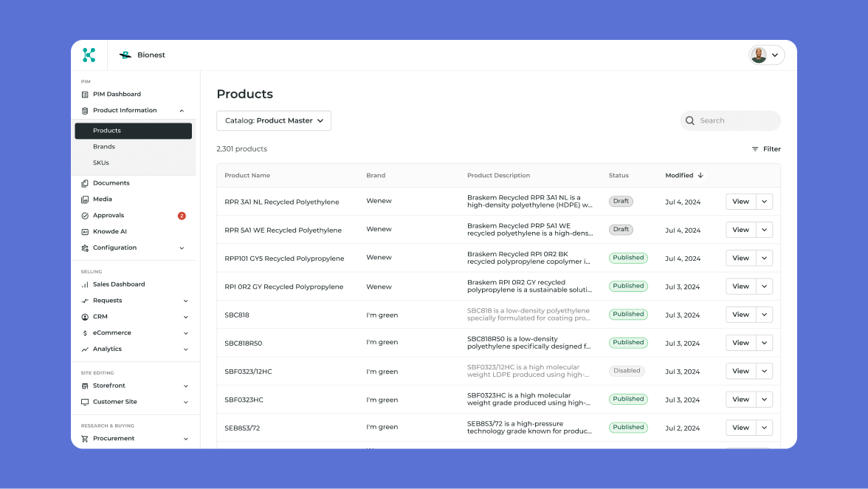Click the Knowde logo icon
This screenshot has height=489, width=868.
click(x=89, y=55)
